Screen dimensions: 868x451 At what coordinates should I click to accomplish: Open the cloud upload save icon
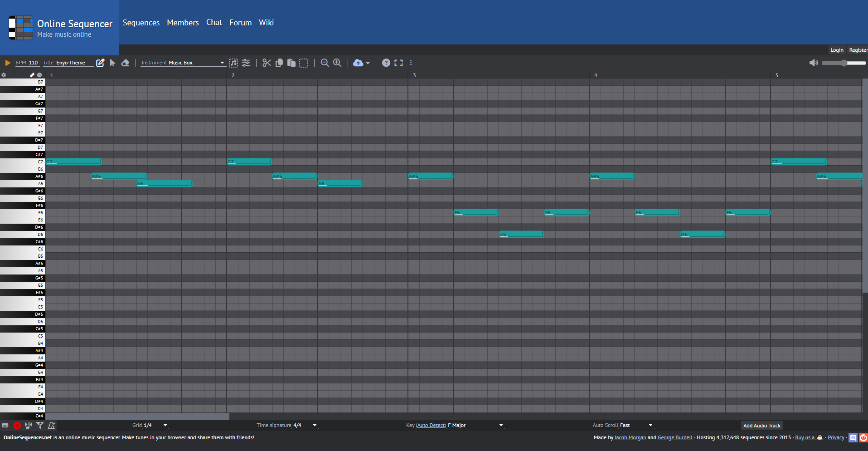(358, 63)
